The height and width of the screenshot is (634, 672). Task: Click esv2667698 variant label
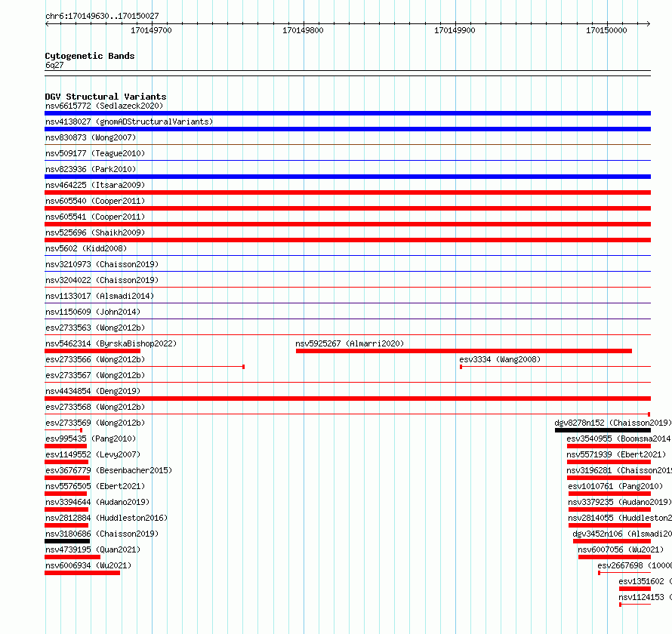coord(635,565)
